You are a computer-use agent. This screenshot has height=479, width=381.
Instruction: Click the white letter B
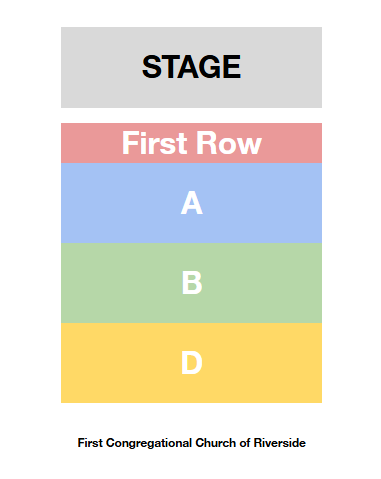pyautogui.click(x=192, y=283)
